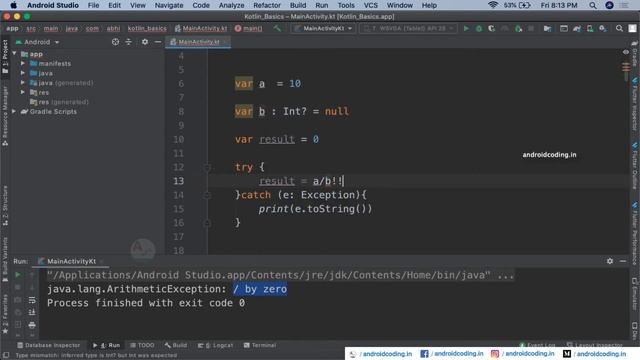The width and height of the screenshot is (640, 360).
Task: Open Search Everywhere magnifier in toolbar
Action: click(619, 28)
